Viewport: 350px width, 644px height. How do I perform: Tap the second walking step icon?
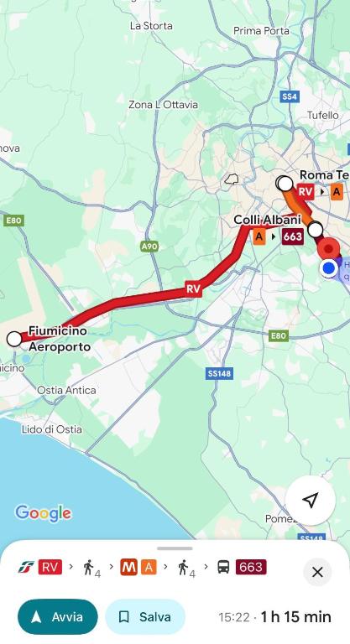tap(185, 569)
